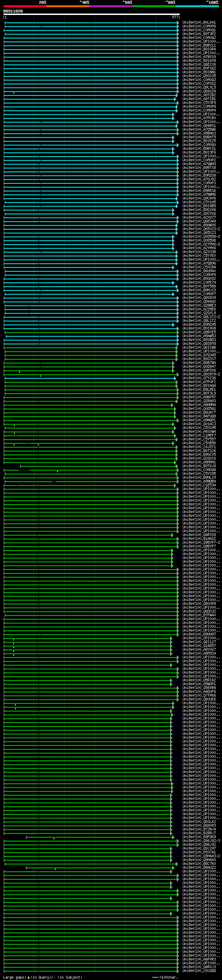
Task: Select hit label UniRef100_Q944Q0
Action: (x=199, y=302)
